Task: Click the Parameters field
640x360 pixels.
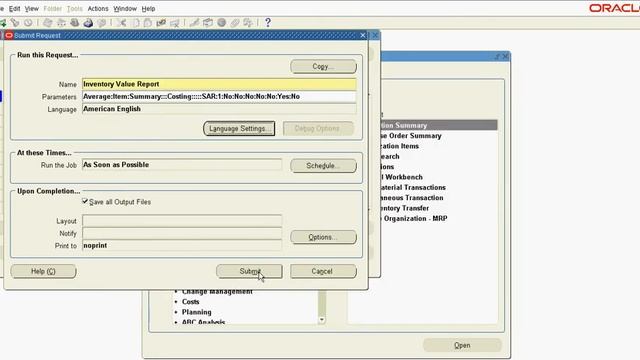Action: click(219, 97)
